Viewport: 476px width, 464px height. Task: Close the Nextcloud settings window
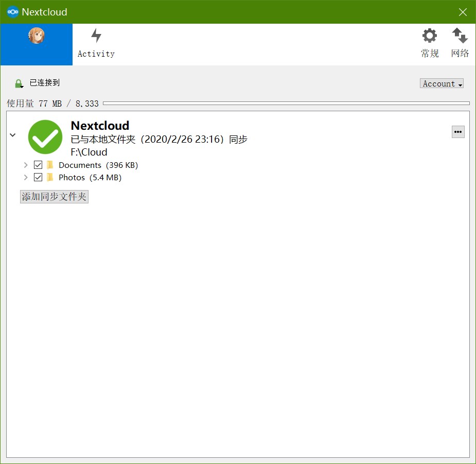[463, 12]
